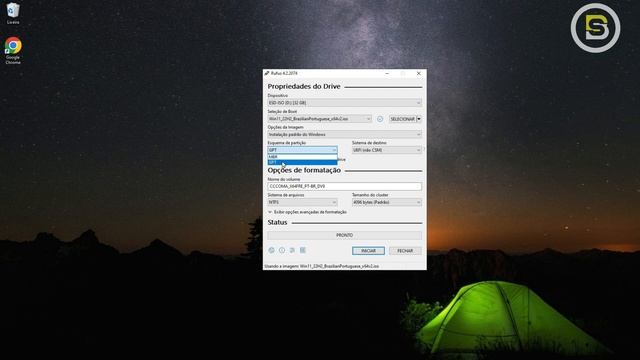Choose MBR in the partition scheme list
Image resolution: width=640 pixels, height=360 pixels.
(x=302, y=157)
